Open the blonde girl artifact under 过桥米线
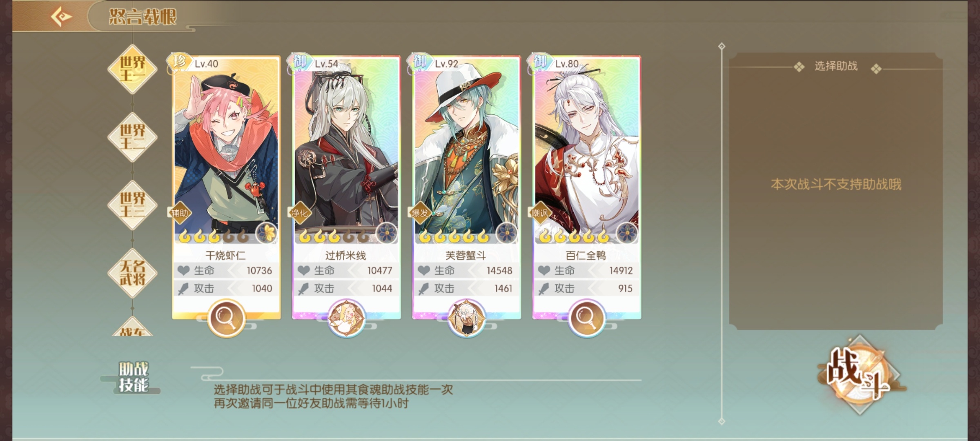 click(346, 318)
